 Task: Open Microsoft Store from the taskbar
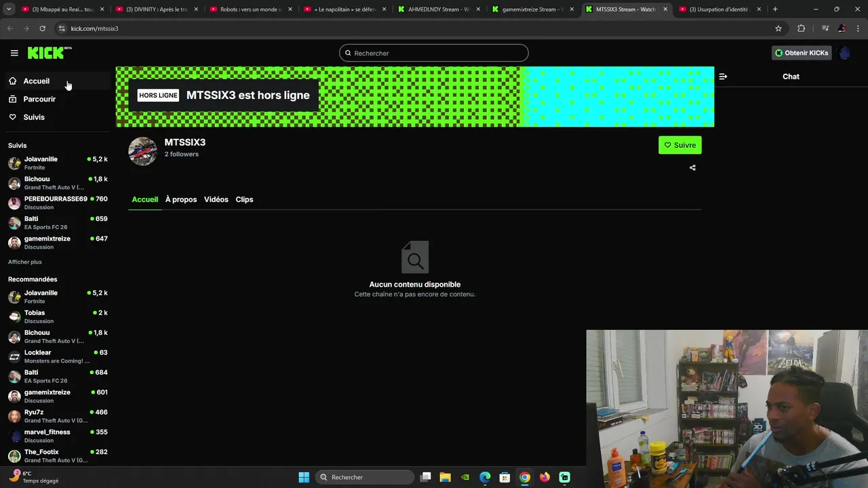tap(505, 477)
